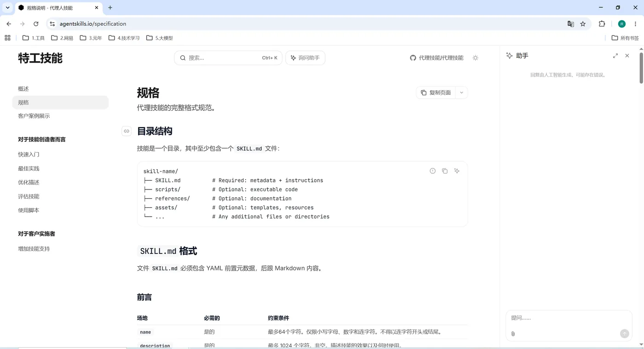Click the page vertical scrollbar thumb

pyautogui.click(x=641, y=68)
